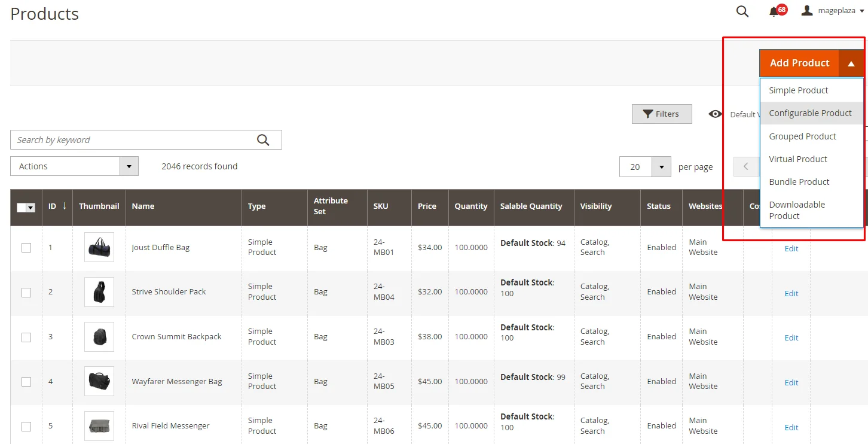Click the previous page arrow

coord(745,166)
